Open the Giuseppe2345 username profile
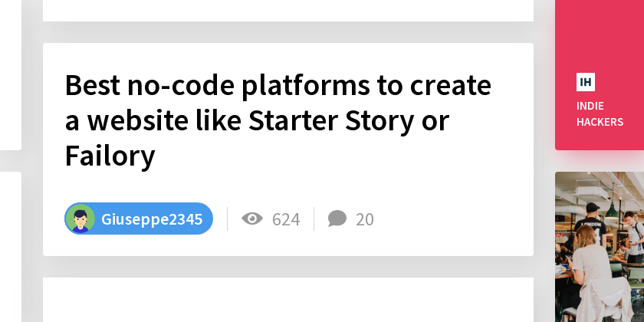This screenshot has width=644, height=322. point(152,219)
